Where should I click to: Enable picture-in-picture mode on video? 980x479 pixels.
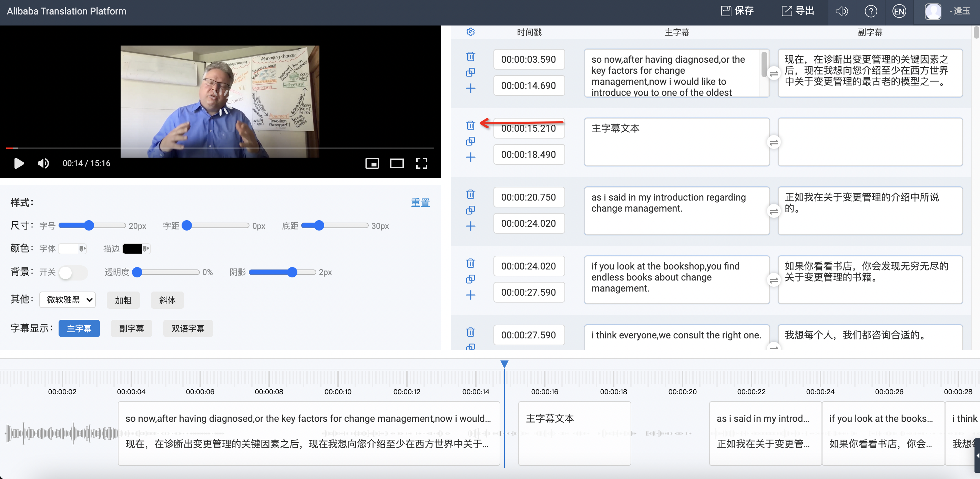(372, 164)
